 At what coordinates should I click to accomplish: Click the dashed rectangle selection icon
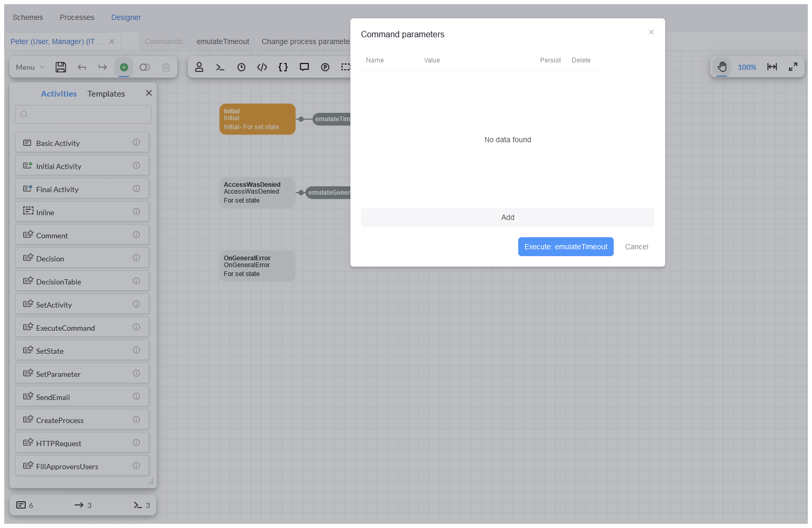pos(346,67)
